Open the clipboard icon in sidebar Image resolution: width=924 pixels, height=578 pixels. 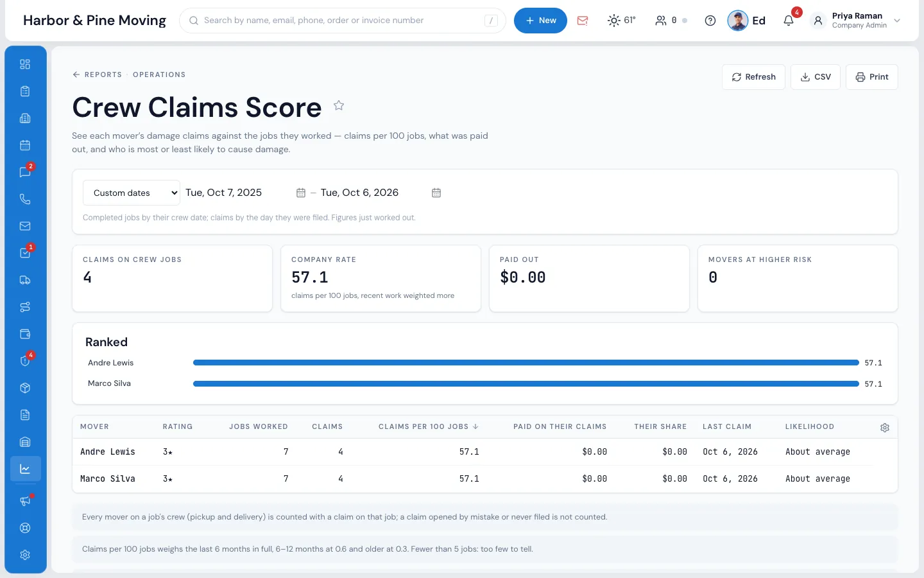point(25,91)
